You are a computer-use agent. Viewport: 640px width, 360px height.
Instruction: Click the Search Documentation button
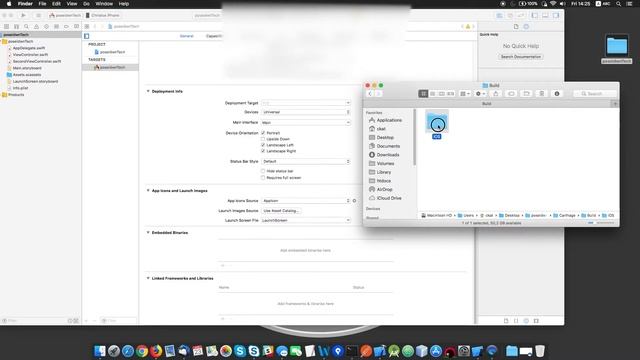[x=521, y=57]
